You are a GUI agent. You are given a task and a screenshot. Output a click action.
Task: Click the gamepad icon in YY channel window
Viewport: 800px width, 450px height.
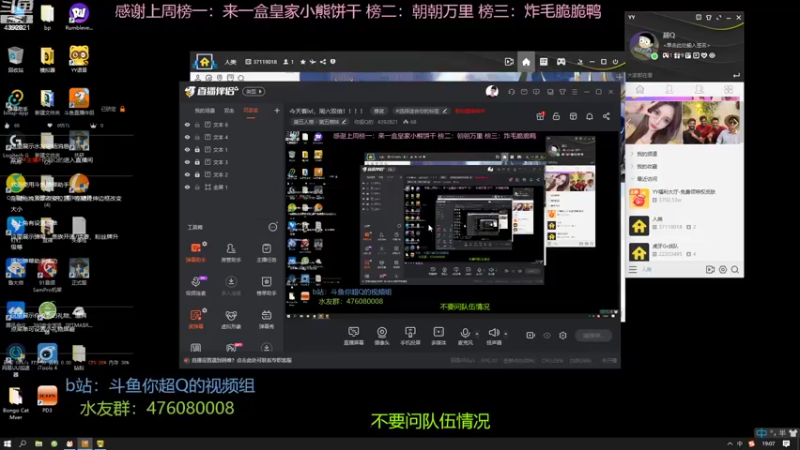click(x=561, y=62)
